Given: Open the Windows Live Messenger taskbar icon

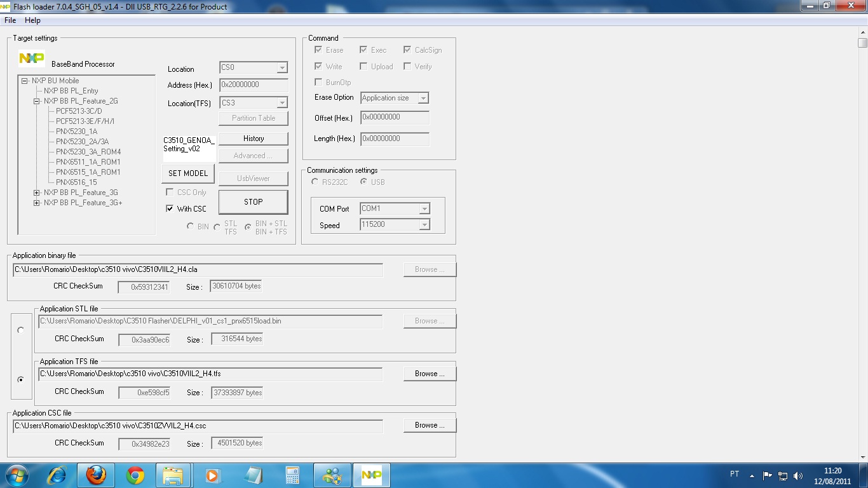Looking at the screenshot, I should [332, 475].
